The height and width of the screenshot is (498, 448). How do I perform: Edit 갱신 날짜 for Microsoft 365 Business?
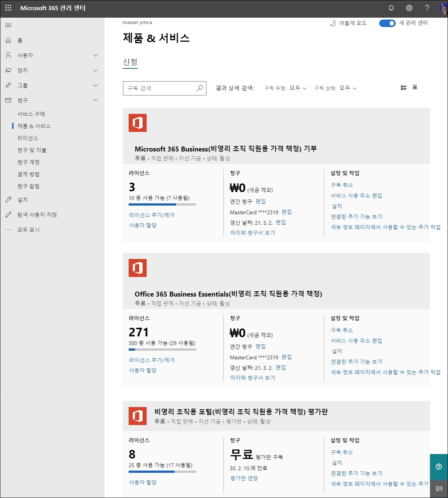tap(281, 223)
